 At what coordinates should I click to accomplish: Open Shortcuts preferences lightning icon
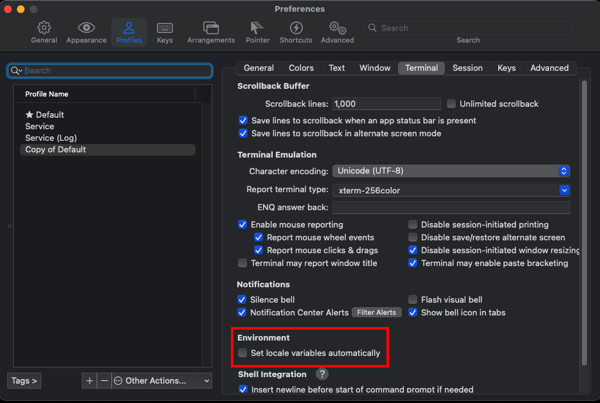tap(296, 28)
